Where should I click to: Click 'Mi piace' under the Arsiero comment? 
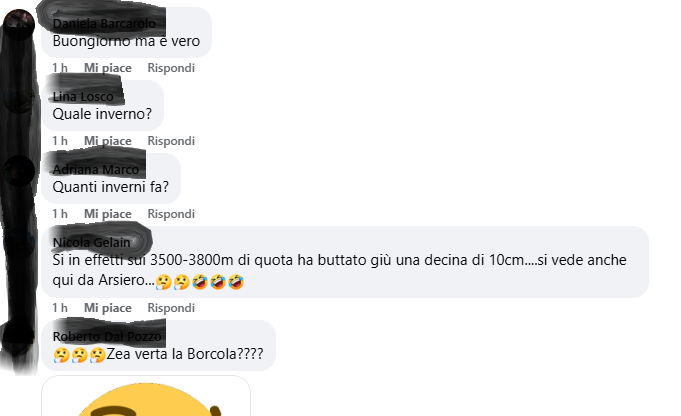click(107, 307)
